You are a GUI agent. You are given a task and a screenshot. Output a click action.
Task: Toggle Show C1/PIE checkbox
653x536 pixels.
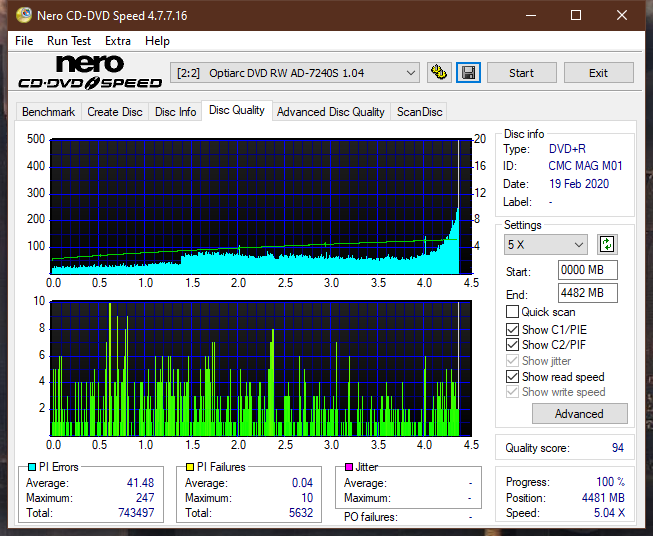(x=512, y=330)
